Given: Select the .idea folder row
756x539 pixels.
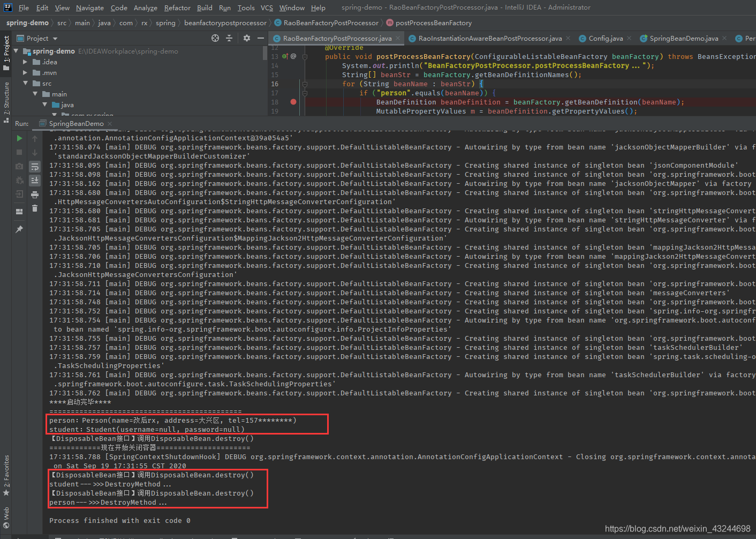Looking at the screenshot, I should tap(139, 62).
